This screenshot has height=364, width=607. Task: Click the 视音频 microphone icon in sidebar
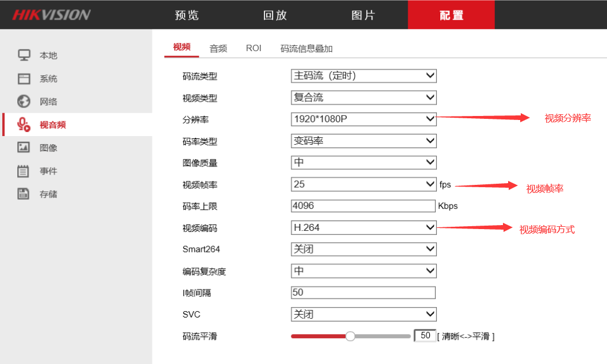pyautogui.click(x=24, y=125)
